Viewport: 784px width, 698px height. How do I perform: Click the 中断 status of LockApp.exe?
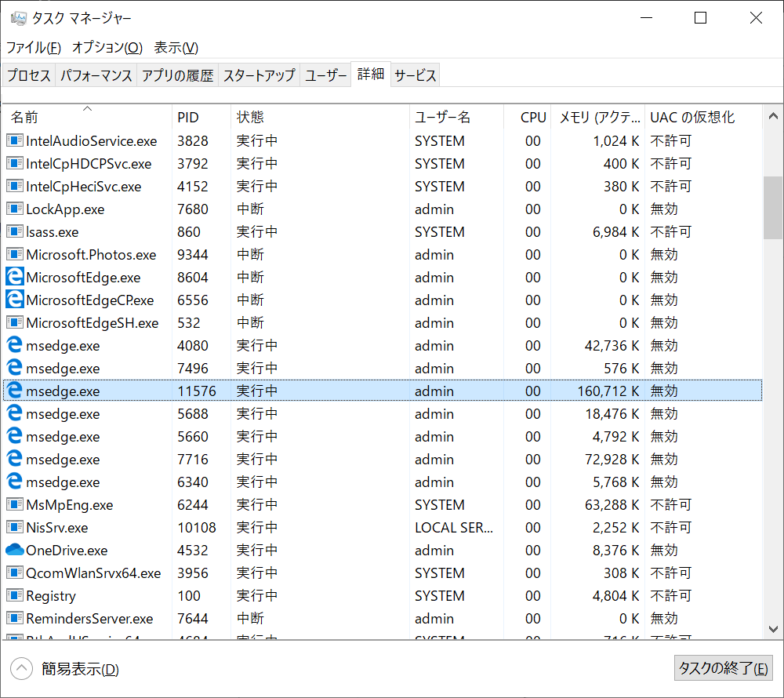pos(250,209)
